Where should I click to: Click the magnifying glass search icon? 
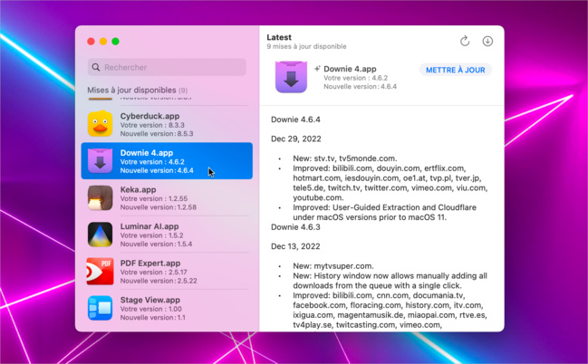(96, 67)
